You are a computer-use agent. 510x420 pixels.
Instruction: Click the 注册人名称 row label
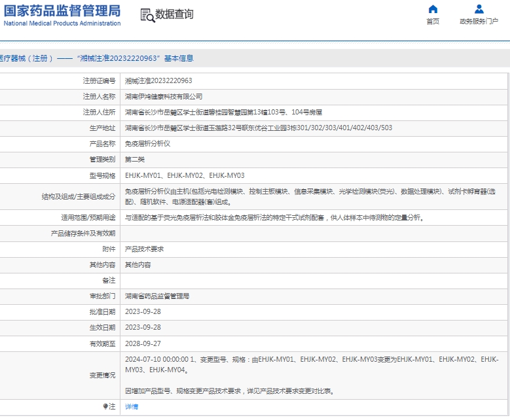tap(100, 97)
